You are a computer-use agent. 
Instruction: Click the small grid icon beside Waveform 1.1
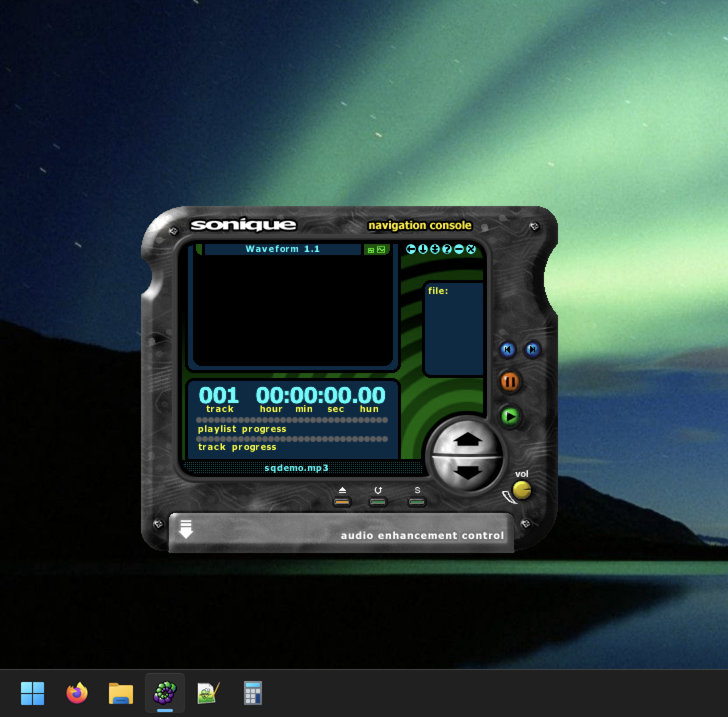pos(371,249)
